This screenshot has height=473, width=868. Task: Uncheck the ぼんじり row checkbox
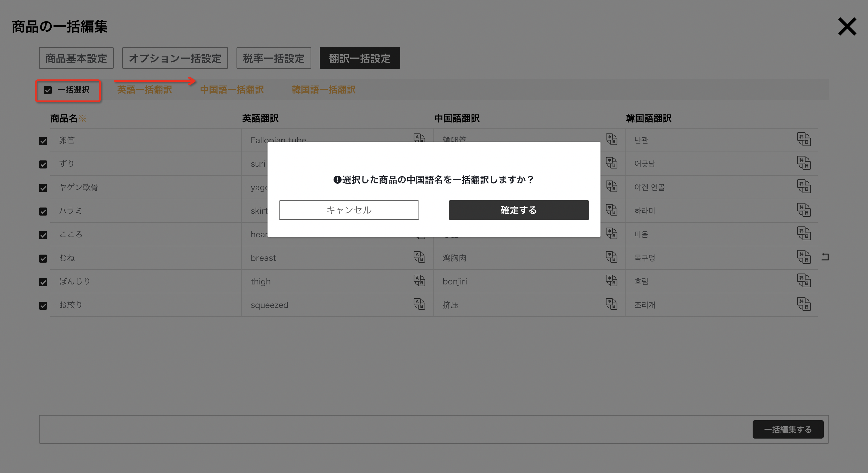click(43, 282)
